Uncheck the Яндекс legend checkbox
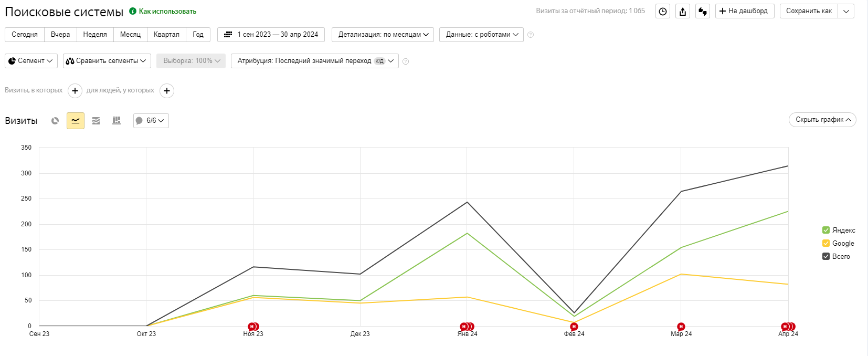The width and height of the screenshot is (868, 356). point(826,230)
